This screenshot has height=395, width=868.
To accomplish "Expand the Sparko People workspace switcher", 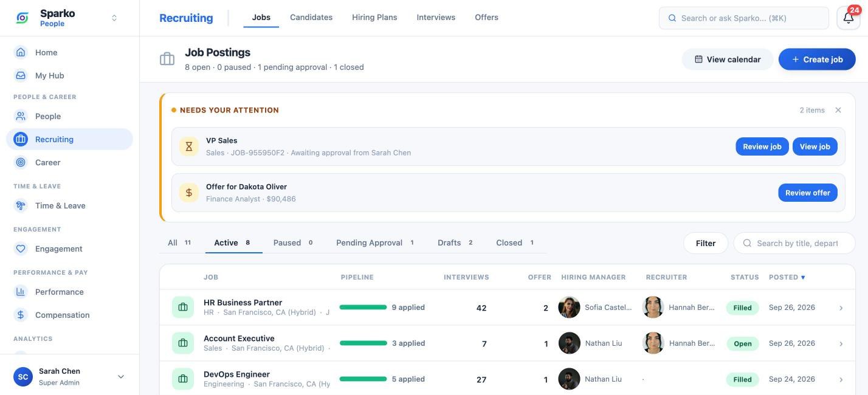I will pos(114,18).
